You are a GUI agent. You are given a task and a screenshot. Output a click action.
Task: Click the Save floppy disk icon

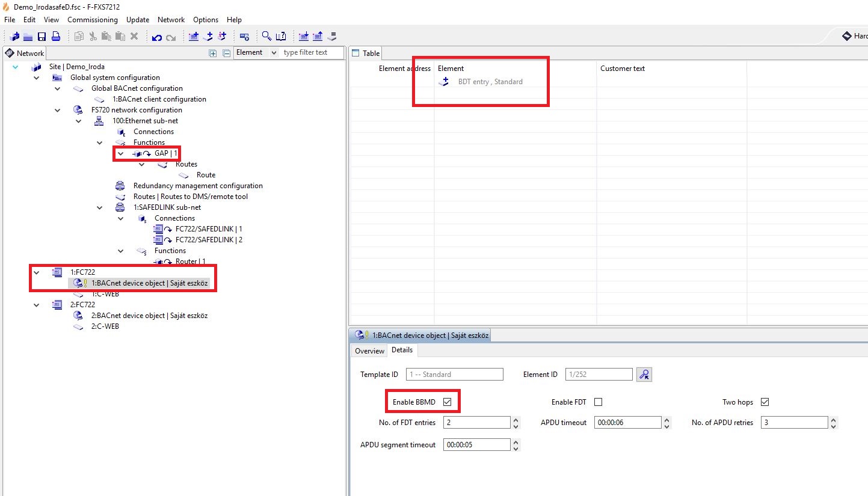(x=42, y=37)
